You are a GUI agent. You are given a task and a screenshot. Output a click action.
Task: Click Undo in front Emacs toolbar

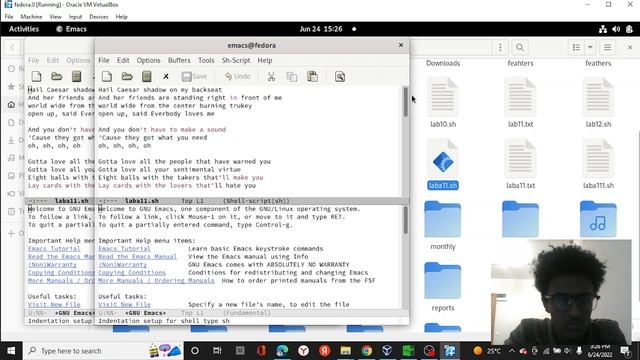(238, 76)
